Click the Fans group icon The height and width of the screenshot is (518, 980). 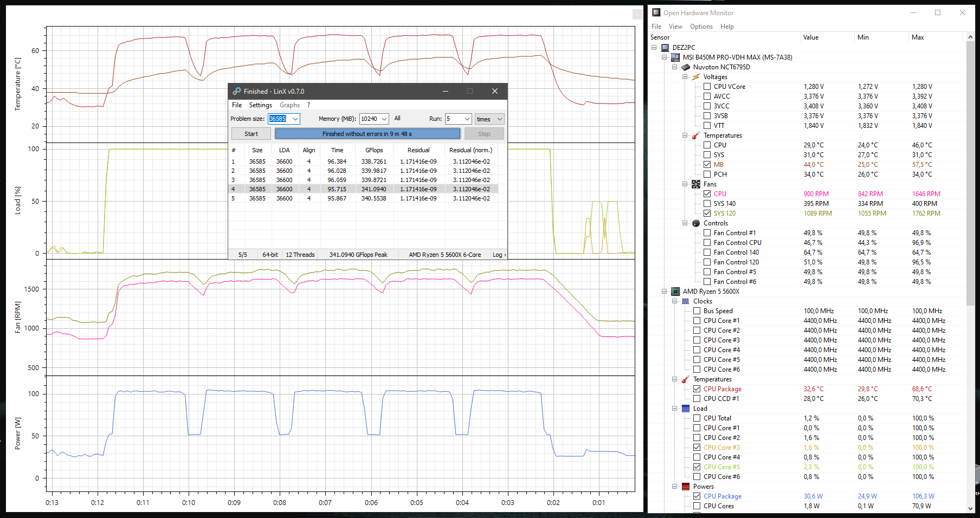pyautogui.click(x=696, y=184)
